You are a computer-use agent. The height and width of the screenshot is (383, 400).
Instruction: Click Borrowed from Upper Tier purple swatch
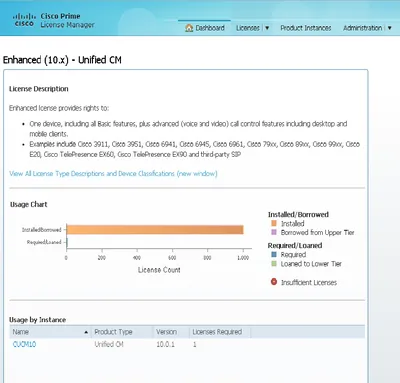coord(274,232)
